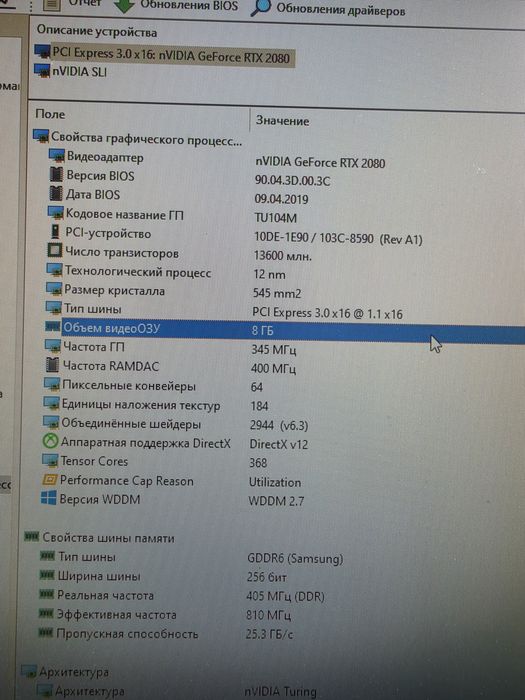
Task: Select the Видеоадаптер field row
Action: 105,157
